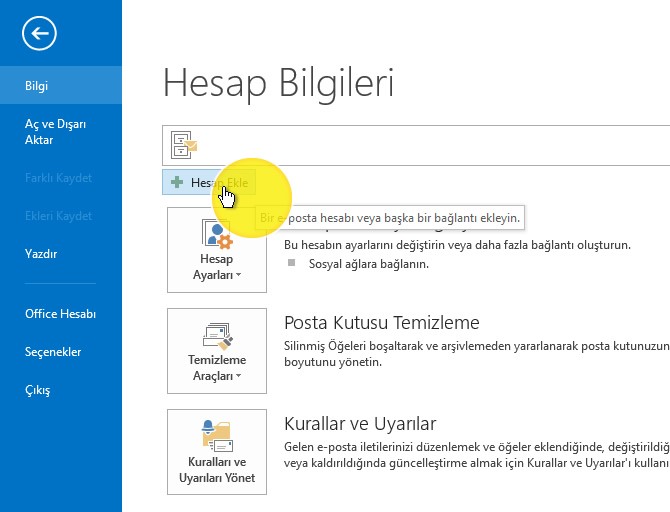Open the Hesap Ayarları dropdown button

[217, 250]
